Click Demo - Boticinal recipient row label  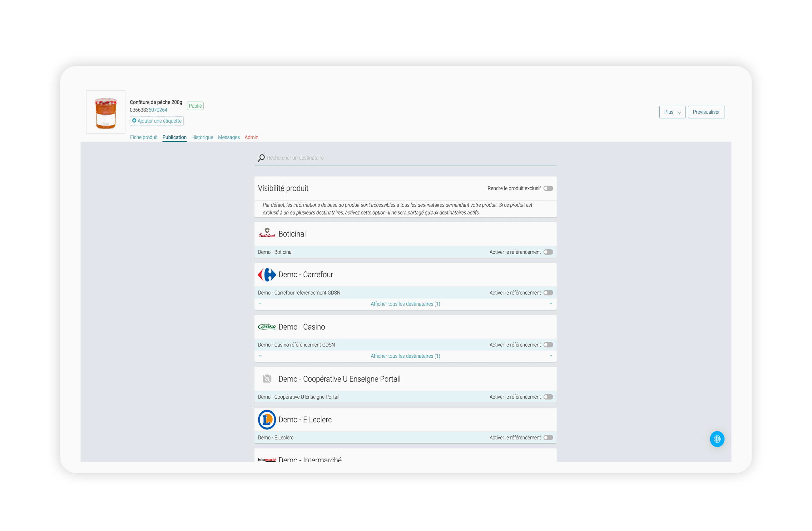pyautogui.click(x=275, y=252)
